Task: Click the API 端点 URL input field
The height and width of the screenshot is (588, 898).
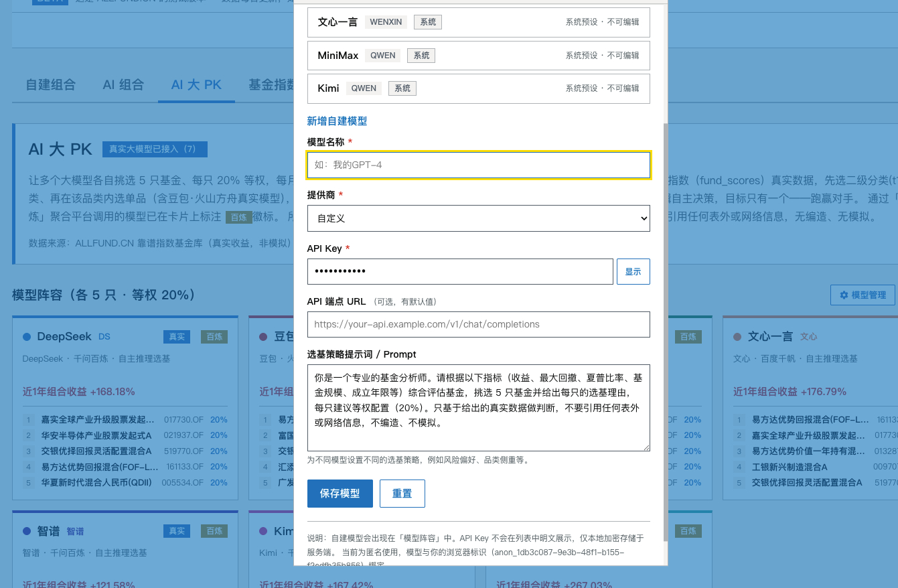Action: pos(479,324)
